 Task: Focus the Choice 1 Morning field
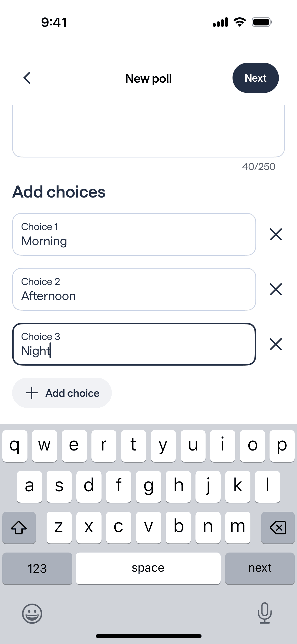134,234
